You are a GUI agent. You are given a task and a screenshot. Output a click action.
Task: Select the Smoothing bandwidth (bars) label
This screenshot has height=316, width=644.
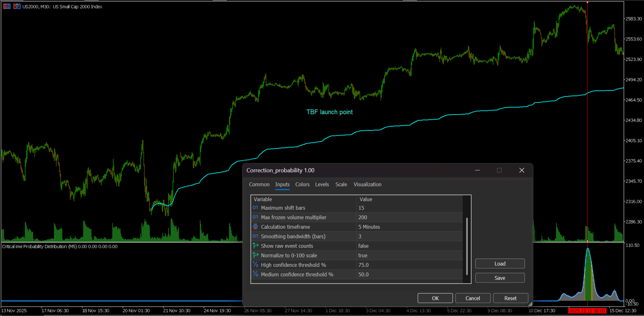293,236
